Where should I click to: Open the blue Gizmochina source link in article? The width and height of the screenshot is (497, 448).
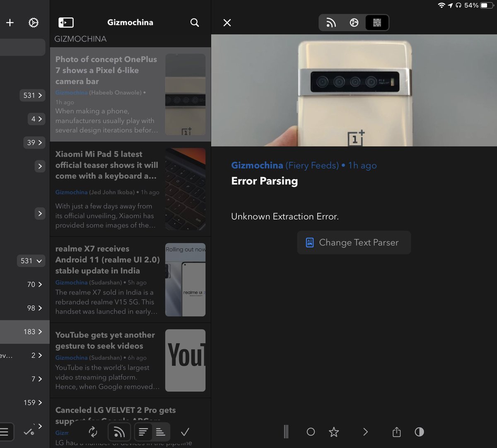coord(257,166)
